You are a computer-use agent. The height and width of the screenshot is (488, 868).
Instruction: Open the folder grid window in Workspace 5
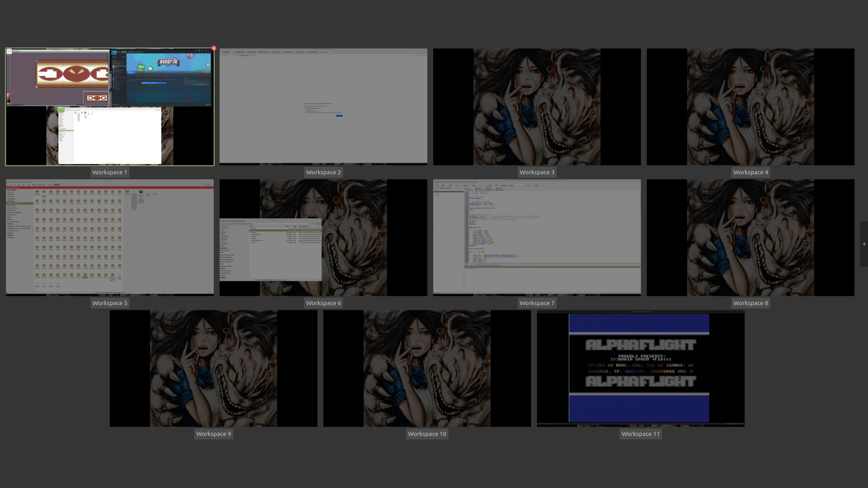pos(110,237)
